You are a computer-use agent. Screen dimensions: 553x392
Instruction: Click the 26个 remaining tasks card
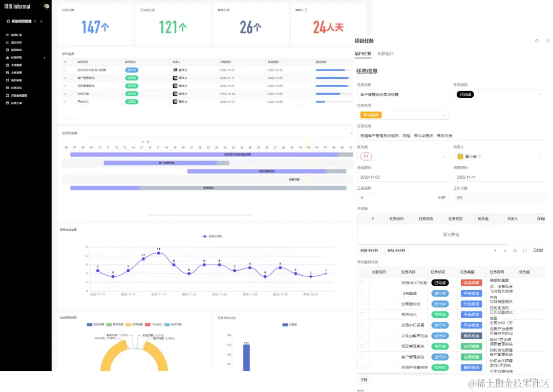coord(251,24)
